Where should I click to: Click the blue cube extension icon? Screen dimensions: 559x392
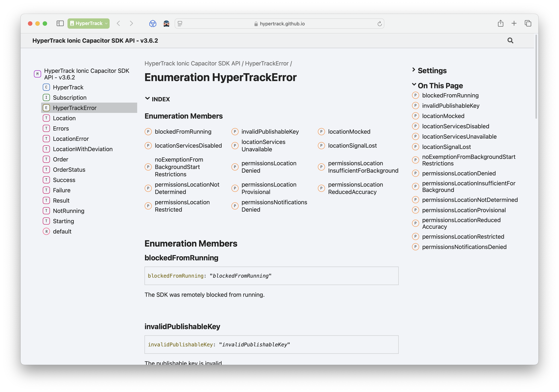click(153, 23)
